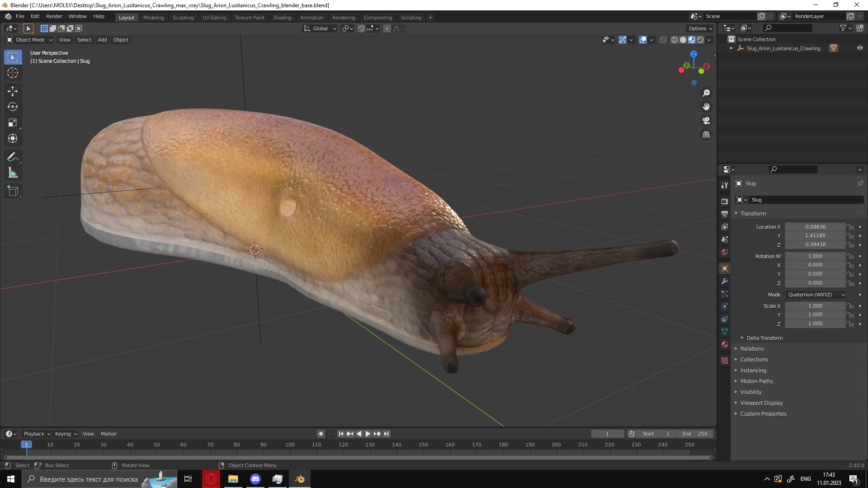The height and width of the screenshot is (488, 868).
Task: Click the pan view hand icon
Action: (706, 107)
